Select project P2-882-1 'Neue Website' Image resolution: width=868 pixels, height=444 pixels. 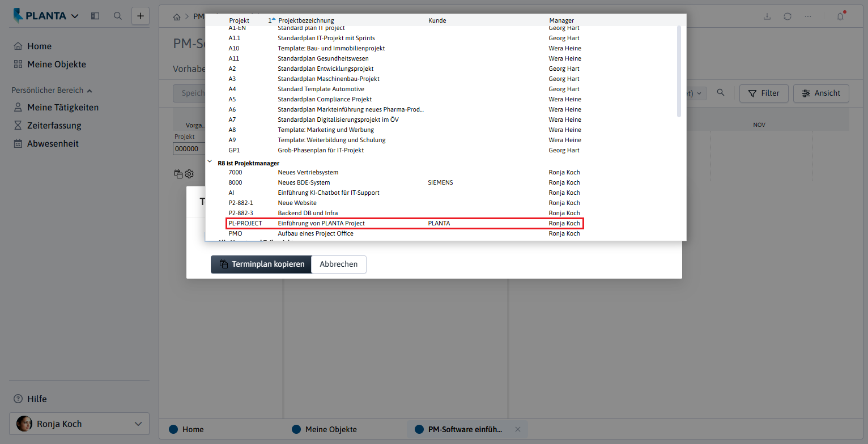(405, 203)
